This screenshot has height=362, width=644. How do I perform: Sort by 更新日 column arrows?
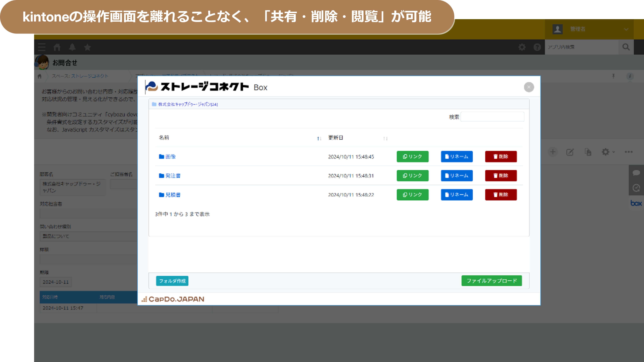pos(385,138)
